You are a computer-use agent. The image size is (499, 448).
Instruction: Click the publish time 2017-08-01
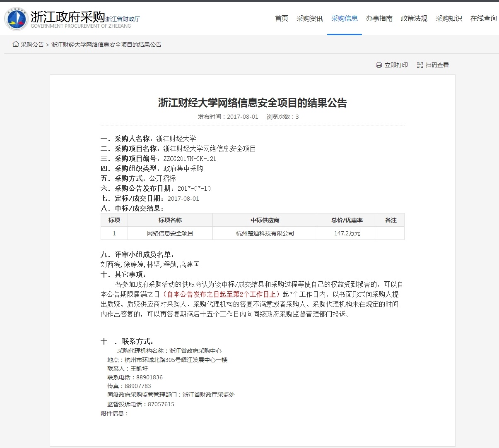tap(243, 117)
